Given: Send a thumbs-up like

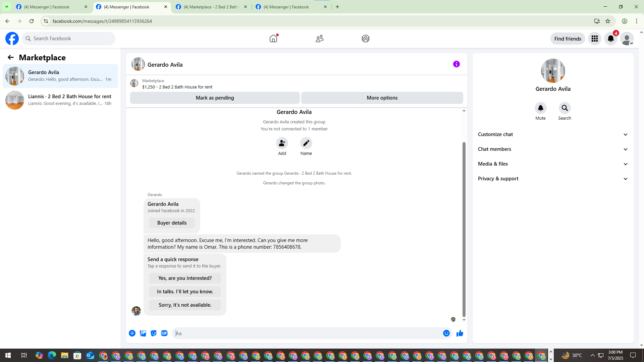Looking at the screenshot, I should coord(460,333).
